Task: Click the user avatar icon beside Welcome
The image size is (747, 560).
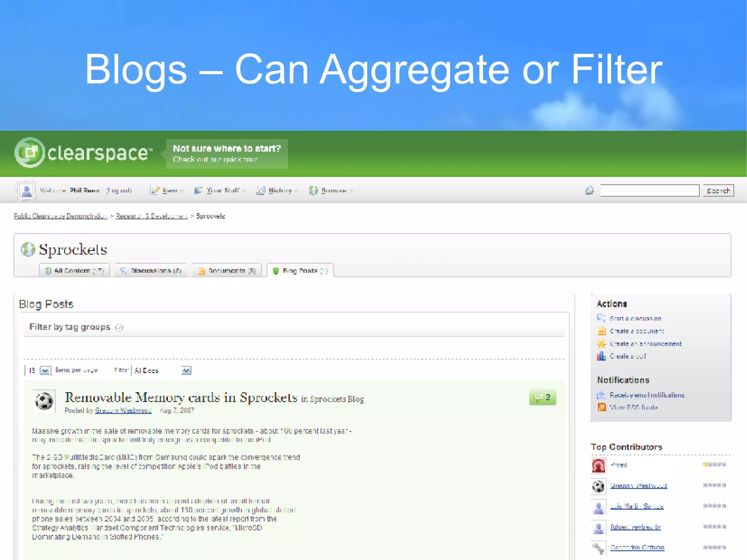Action: (x=26, y=190)
